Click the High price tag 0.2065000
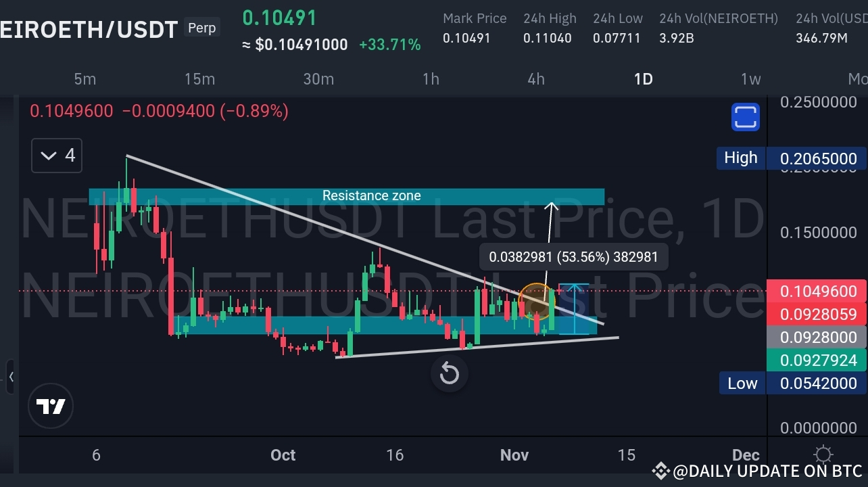This screenshot has width=868, height=487. click(817, 158)
